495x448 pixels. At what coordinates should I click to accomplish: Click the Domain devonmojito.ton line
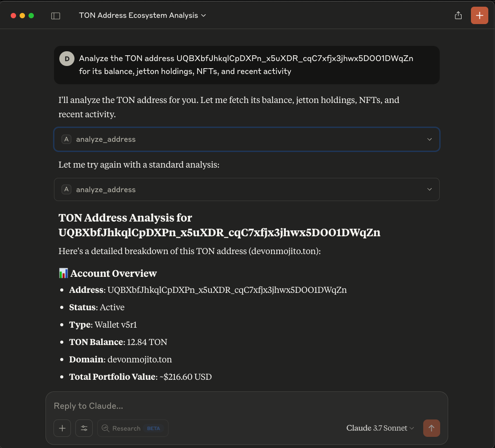[x=120, y=359]
